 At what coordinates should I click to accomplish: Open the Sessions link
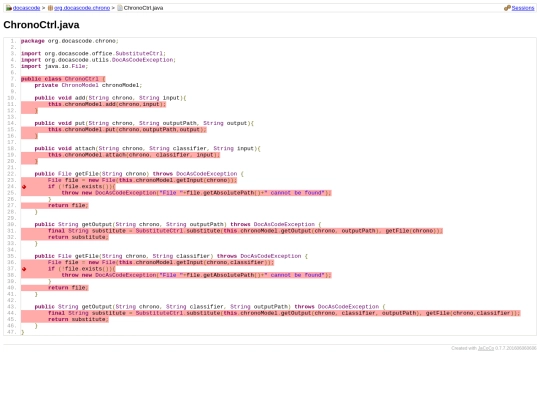click(x=523, y=8)
